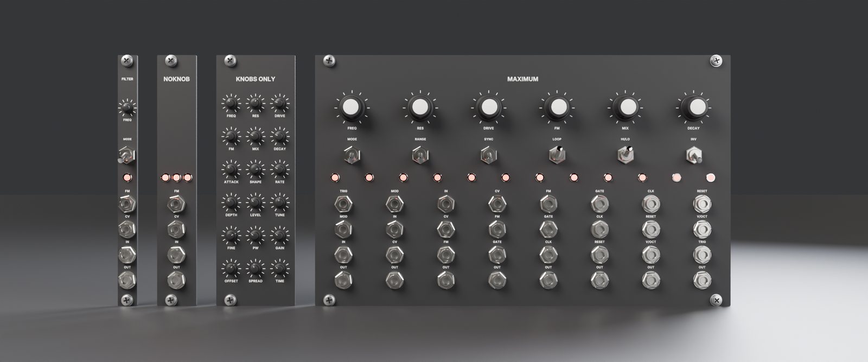Click the ATTACK knob
This screenshot has width=868, height=362.
click(x=231, y=169)
